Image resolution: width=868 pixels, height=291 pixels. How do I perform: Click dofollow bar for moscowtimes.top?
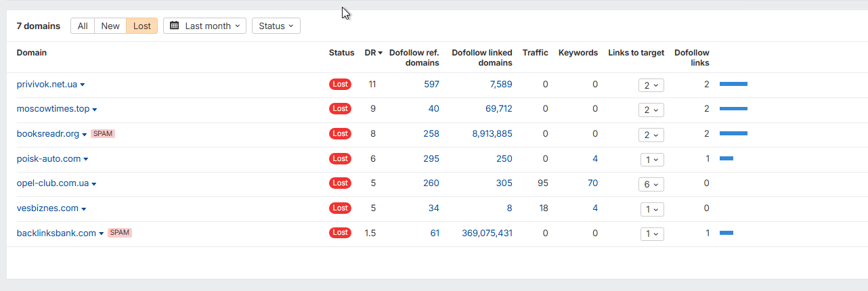733,108
